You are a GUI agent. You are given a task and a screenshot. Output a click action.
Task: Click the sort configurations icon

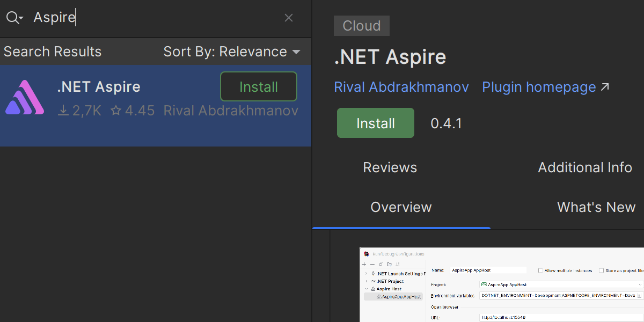pyautogui.click(x=398, y=264)
